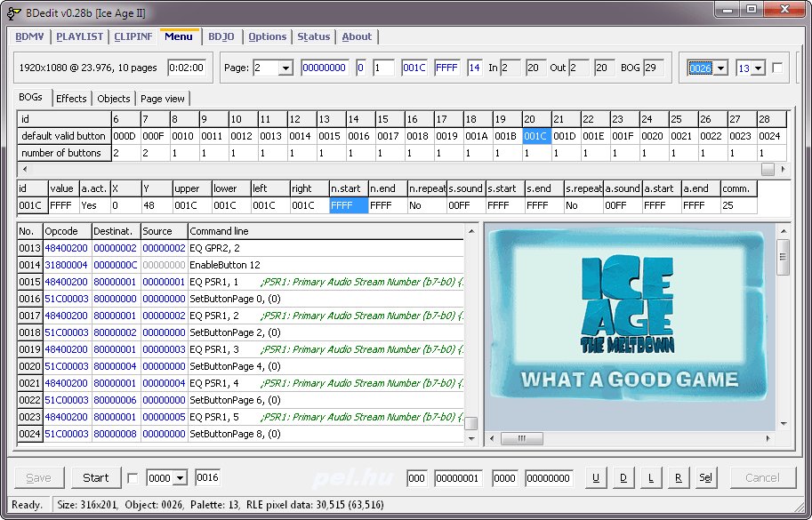Switch to the Status tab
812x520 pixels.
click(313, 36)
